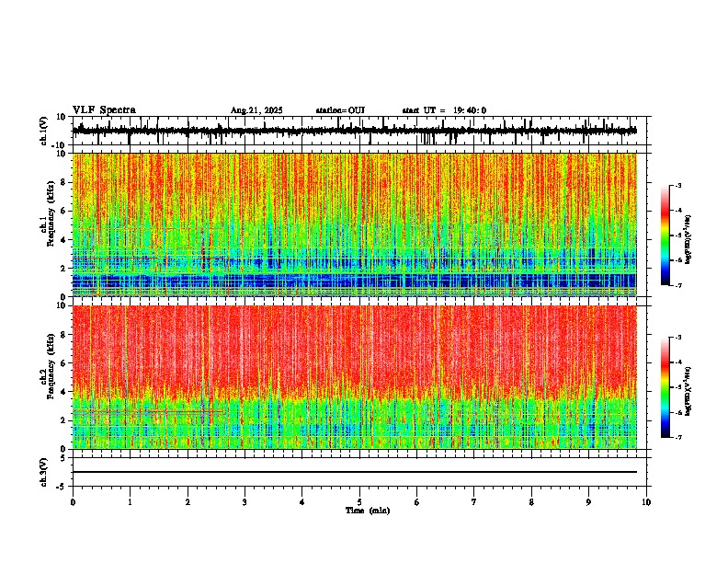Click the "-5" volt tick on ch.3(V) axis
The image size is (728, 563).
tap(62, 487)
